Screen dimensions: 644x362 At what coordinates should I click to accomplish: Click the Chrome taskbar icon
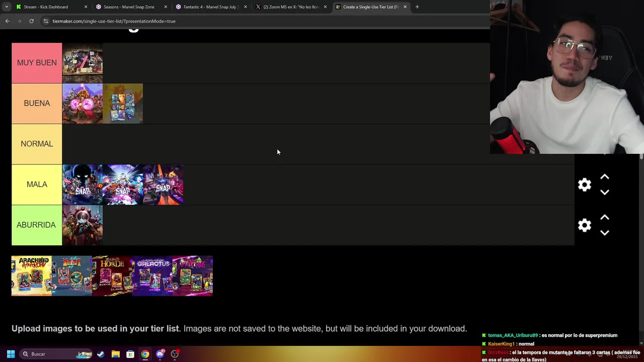click(145, 354)
